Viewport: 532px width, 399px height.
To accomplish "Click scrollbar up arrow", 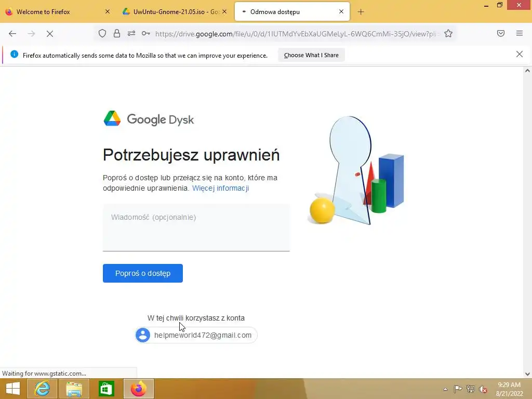I will (527, 71).
